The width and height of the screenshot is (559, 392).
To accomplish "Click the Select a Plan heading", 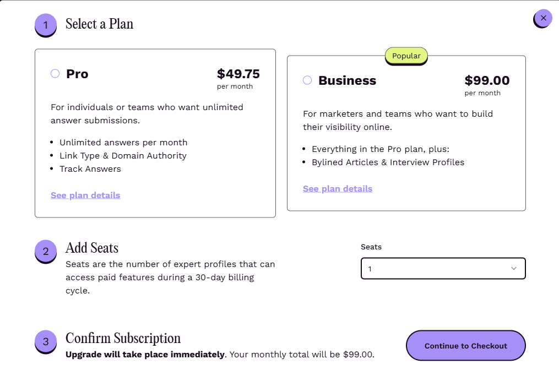I will 99,24.
